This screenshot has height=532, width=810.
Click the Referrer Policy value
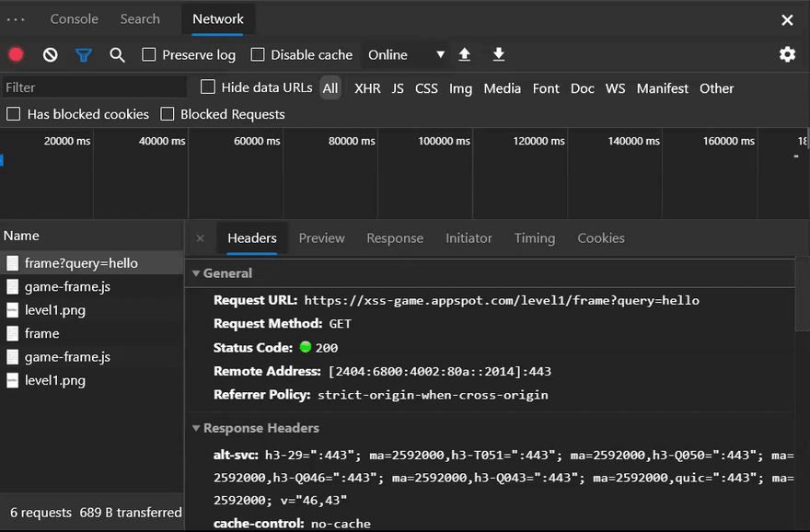pos(433,395)
